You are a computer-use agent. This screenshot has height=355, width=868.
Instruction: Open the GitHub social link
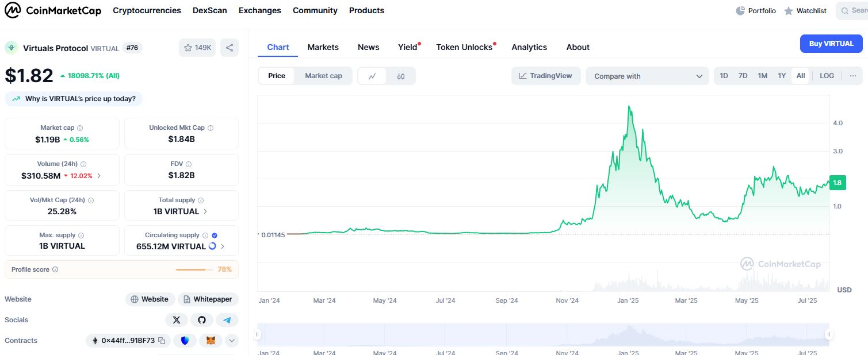pos(202,320)
